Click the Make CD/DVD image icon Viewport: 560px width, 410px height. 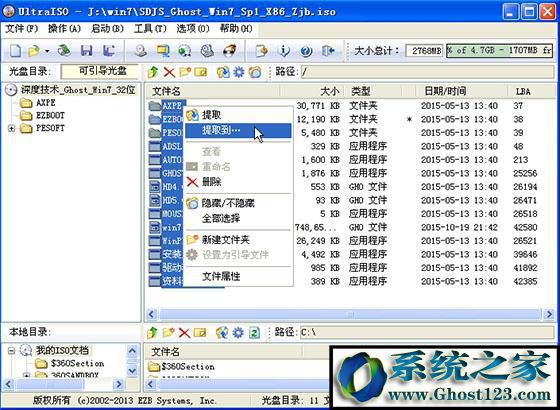pyautogui.click(x=140, y=51)
